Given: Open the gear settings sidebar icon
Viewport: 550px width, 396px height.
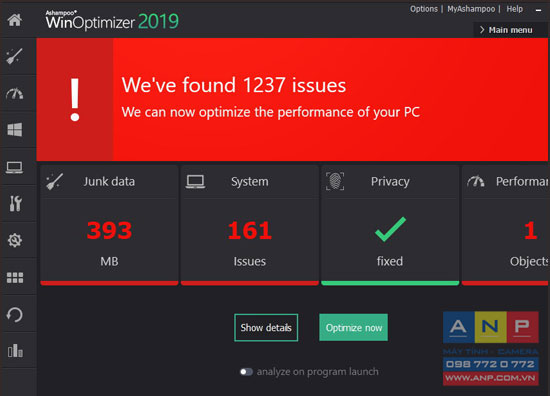Looking at the screenshot, I should 15,240.
